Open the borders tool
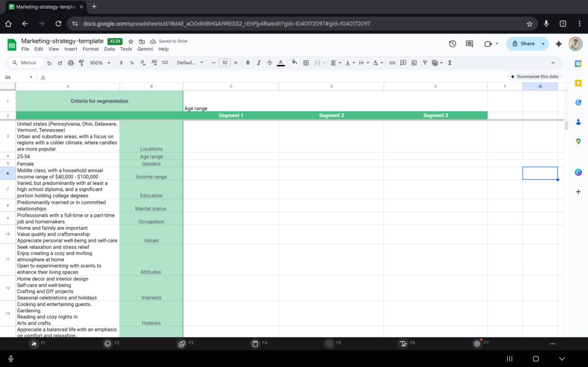The image size is (588, 367). point(306,63)
